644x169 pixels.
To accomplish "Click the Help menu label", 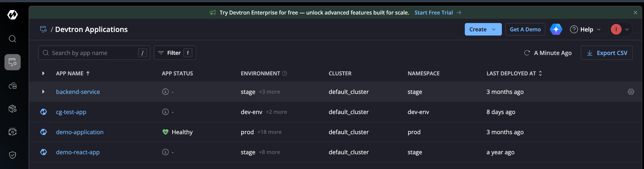I will coord(586,29).
